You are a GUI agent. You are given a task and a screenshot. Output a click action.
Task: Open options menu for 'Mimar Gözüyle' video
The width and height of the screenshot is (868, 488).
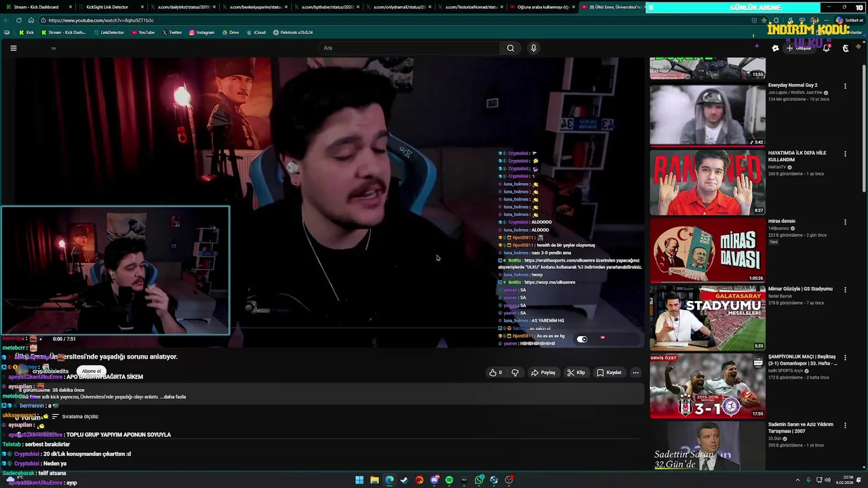click(x=845, y=289)
